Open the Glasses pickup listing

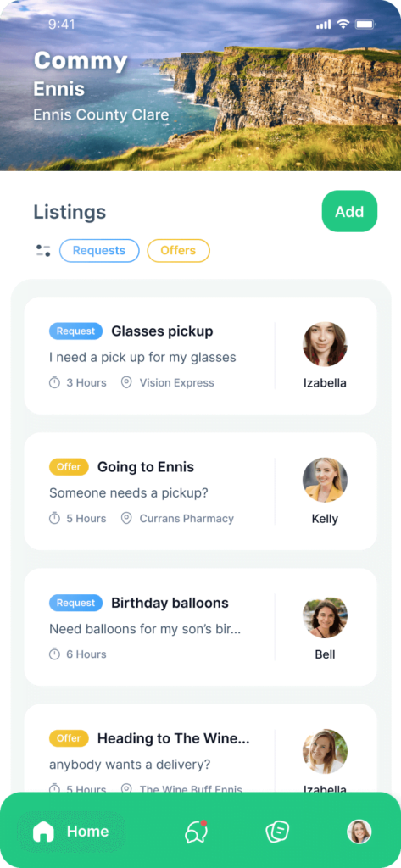tap(200, 355)
